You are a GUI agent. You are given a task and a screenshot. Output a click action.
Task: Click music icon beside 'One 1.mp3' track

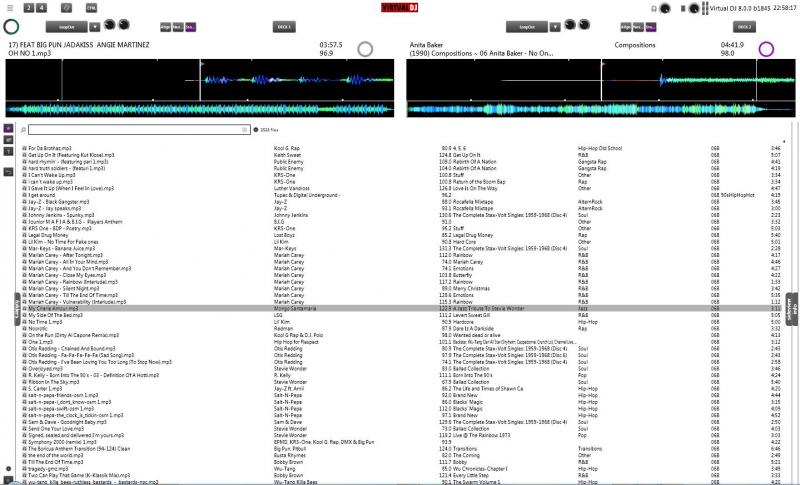(24, 342)
